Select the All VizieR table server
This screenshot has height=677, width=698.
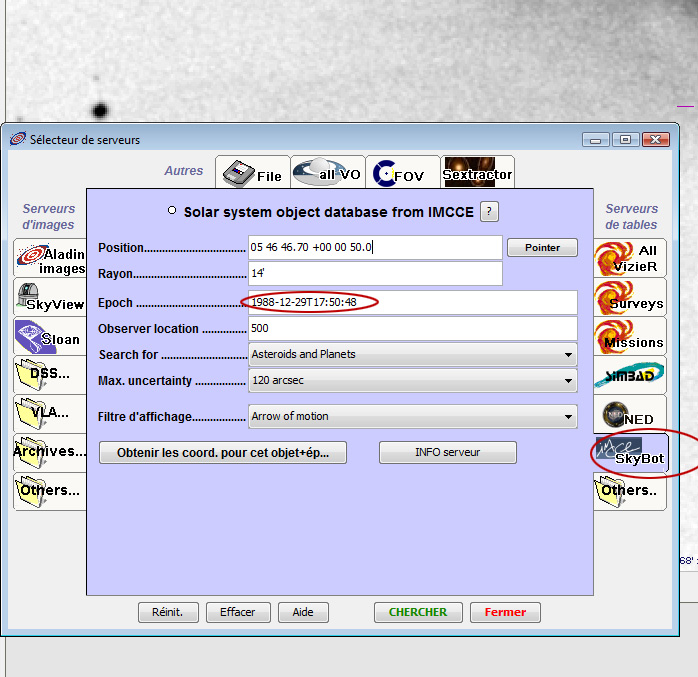[630, 258]
